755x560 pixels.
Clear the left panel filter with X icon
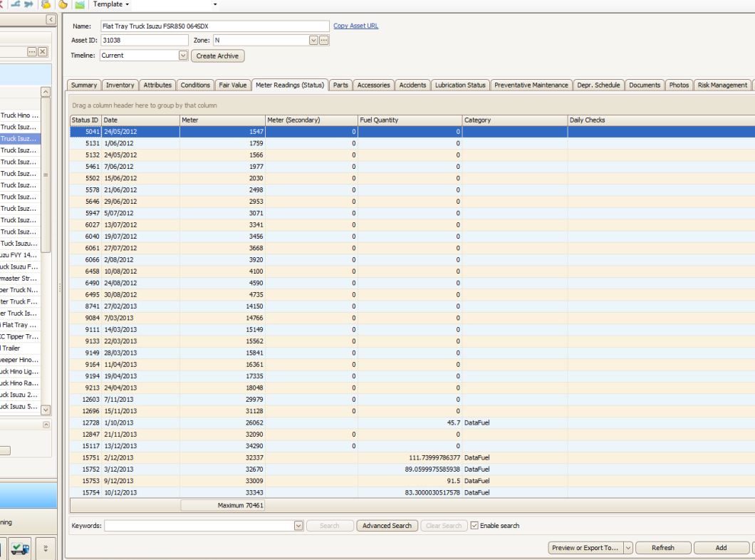[43, 52]
